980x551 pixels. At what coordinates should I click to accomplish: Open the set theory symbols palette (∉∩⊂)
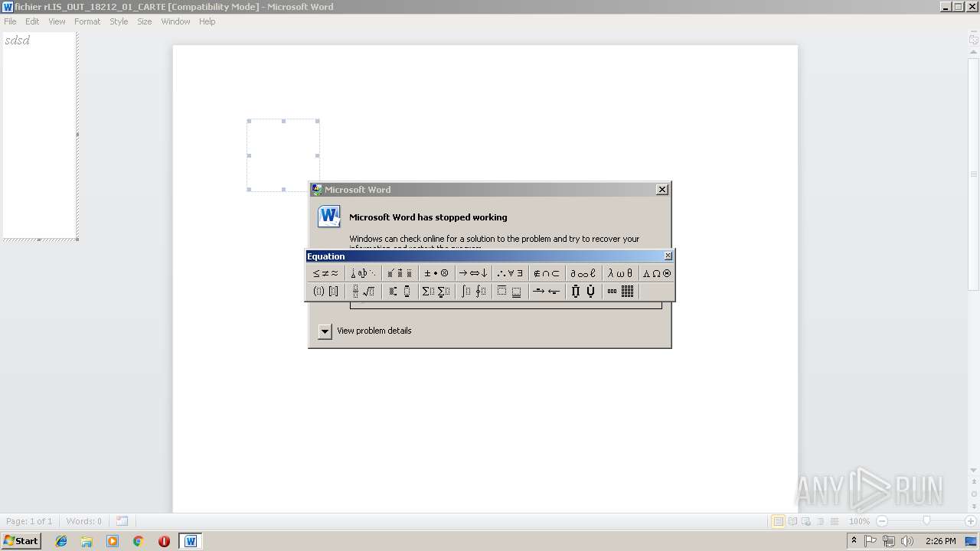click(x=547, y=273)
